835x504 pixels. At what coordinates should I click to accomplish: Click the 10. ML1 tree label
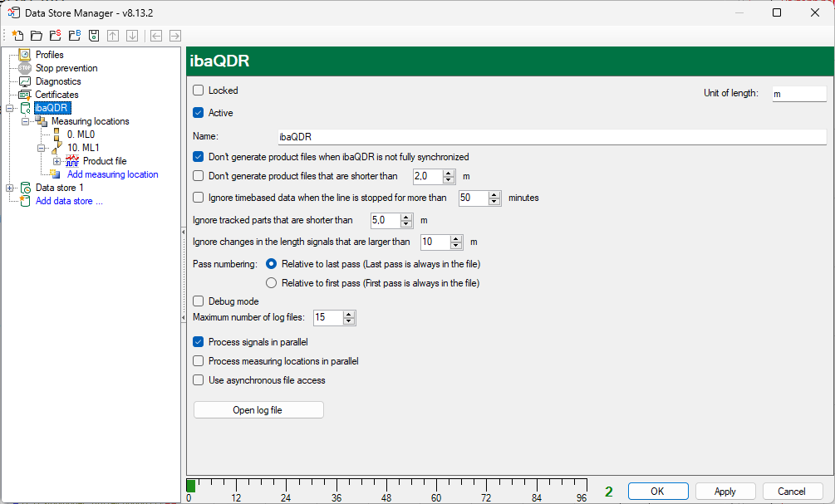(83, 148)
